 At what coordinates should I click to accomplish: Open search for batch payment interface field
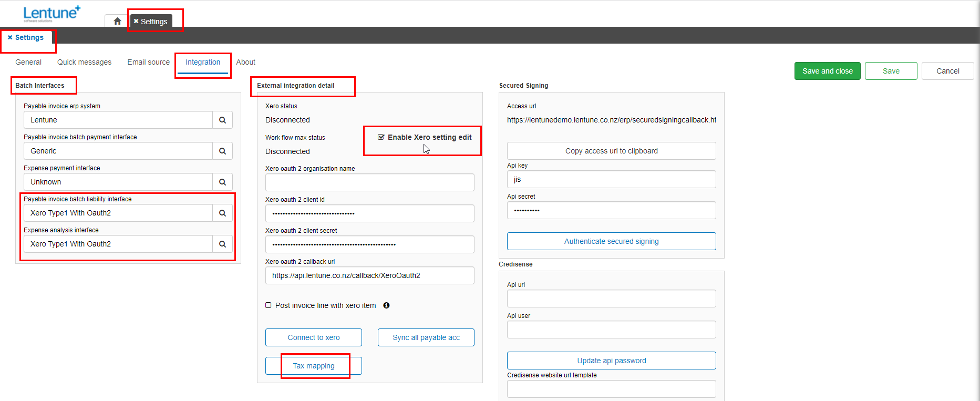pyautogui.click(x=222, y=151)
